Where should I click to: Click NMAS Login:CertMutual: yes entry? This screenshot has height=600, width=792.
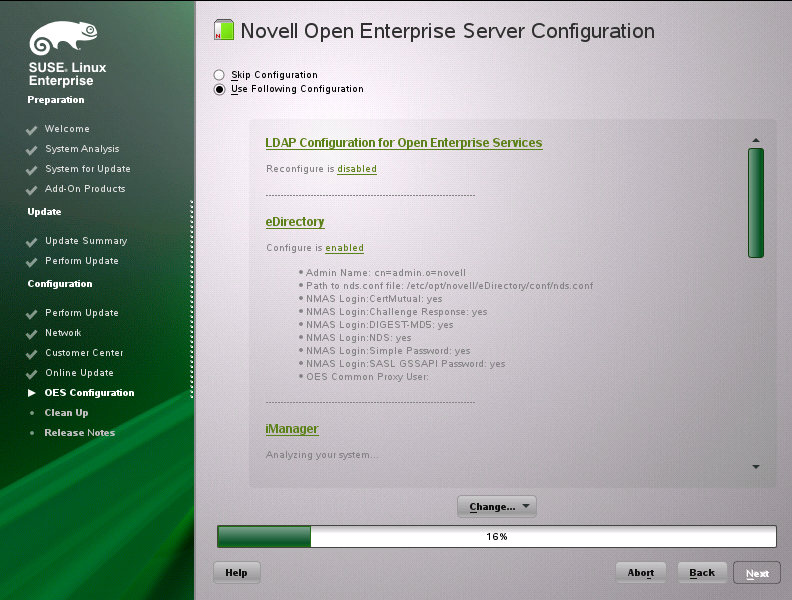[374, 299]
